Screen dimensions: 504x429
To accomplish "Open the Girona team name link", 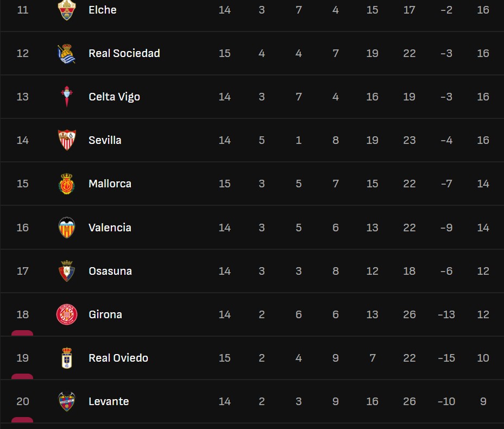I will click(105, 314).
